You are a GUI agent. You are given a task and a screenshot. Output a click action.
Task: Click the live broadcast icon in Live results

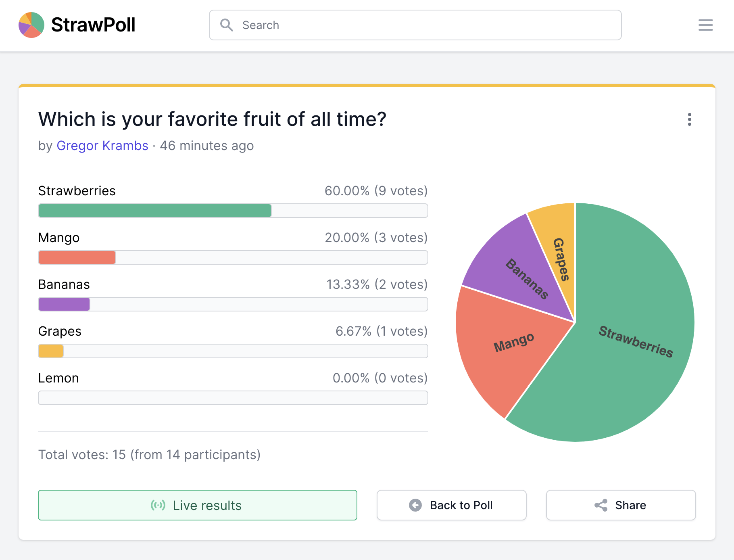(158, 505)
